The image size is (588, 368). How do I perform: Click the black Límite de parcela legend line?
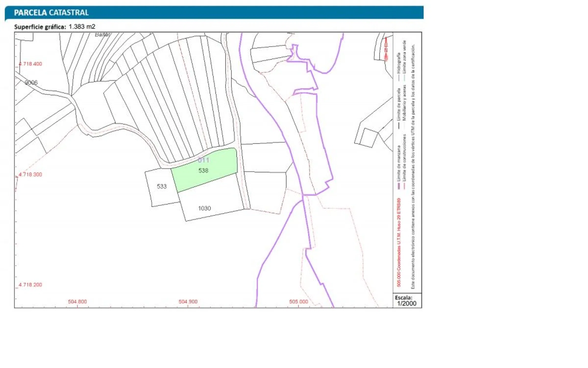click(x=399, y=126)
